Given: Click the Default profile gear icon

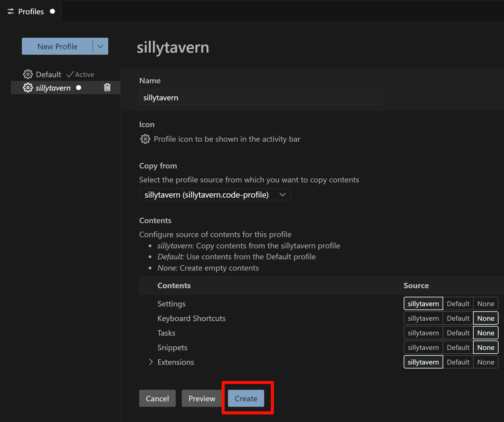Looking at the screenshot, I should click(x=28, y=74).
